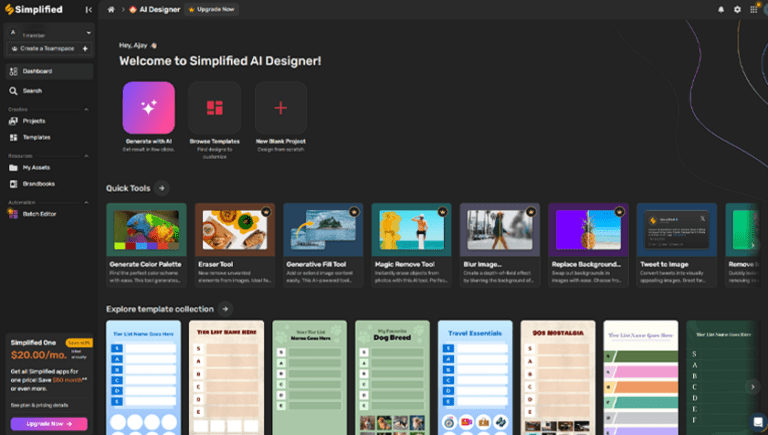This screenshot has width=768, height=435.
Task: Open the apps grid menu
Action: [x=753, y=9]
